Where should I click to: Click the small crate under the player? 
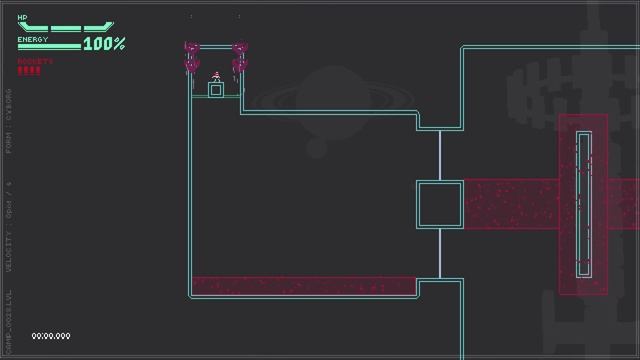pyautogui.click(x=216, y=90)
